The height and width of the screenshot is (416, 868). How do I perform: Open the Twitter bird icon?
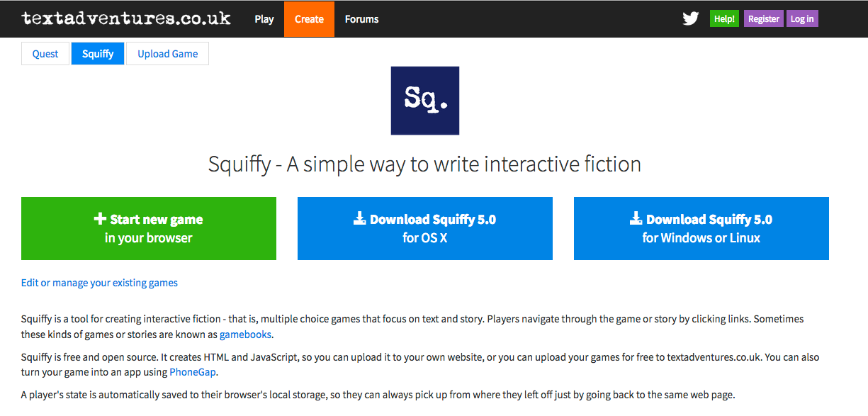(x=691, y=19)
